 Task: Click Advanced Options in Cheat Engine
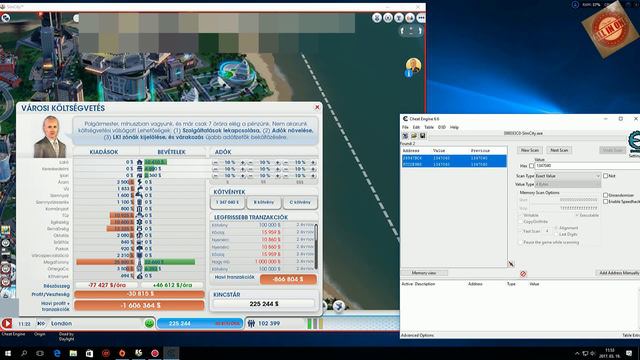417,336
